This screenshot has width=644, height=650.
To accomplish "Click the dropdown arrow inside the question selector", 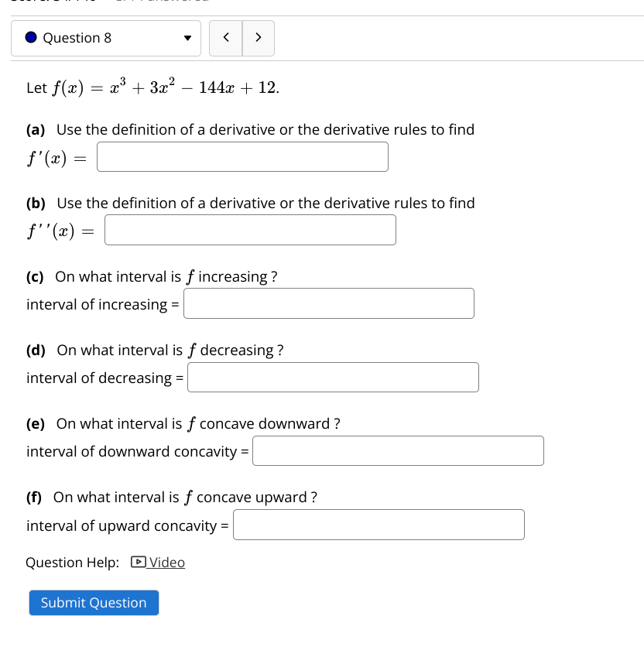I will 186,37.
